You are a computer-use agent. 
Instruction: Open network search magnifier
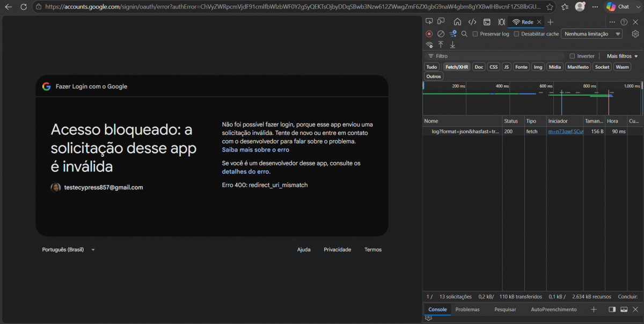(464, 34)
